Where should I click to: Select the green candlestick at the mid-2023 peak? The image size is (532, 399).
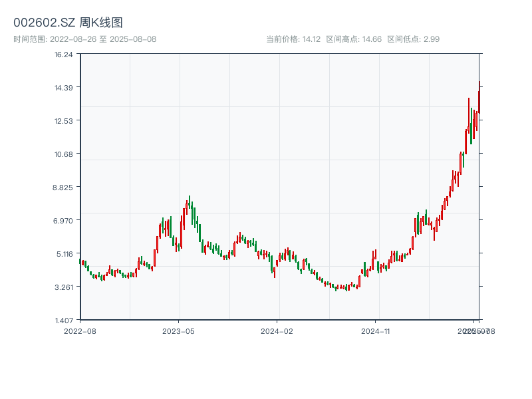tap(190, 203)
